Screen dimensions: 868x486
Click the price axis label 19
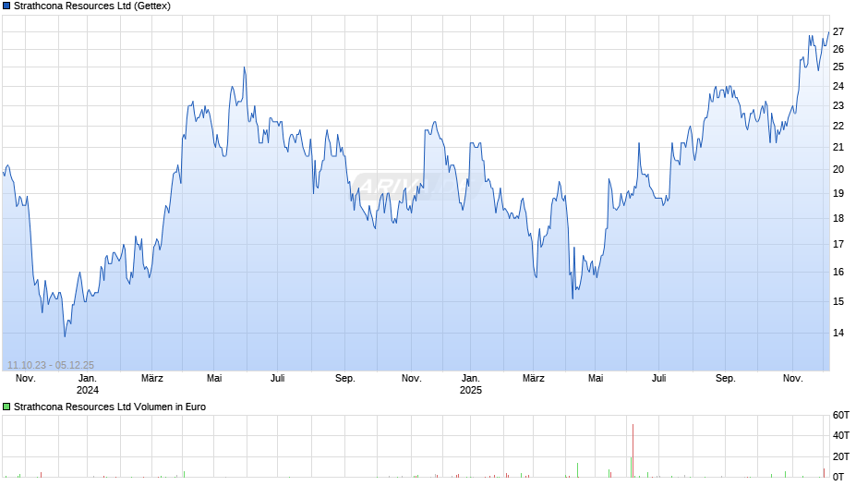click(838, 193)
